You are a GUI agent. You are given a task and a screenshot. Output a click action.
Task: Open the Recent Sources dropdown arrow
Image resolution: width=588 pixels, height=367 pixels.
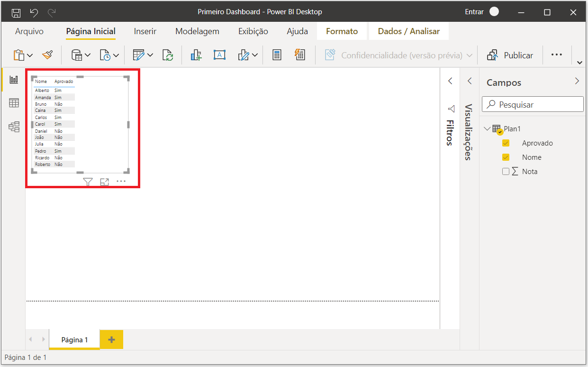(x=116, y=55)
